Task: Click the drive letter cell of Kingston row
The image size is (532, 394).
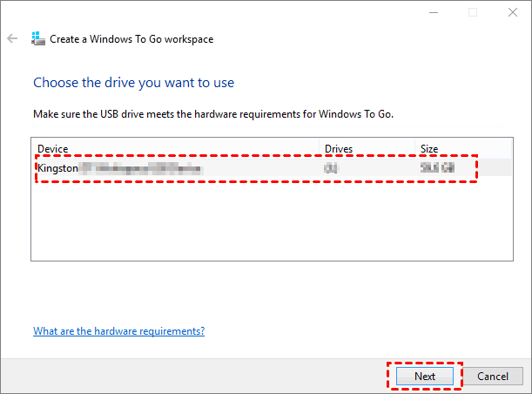Action: point(332,167)
